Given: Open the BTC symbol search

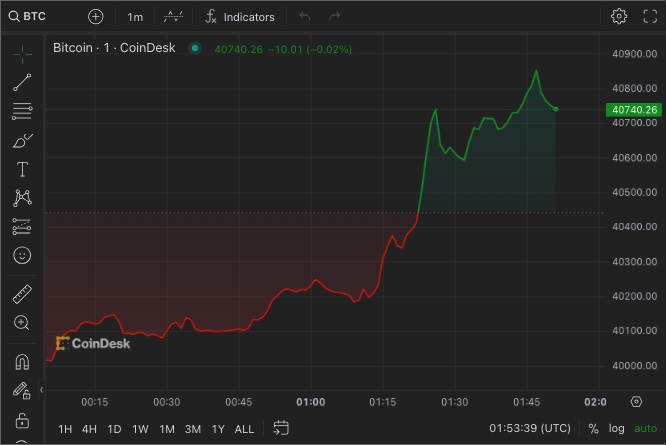Looking at the screenshot, I should tap(27, 17).
